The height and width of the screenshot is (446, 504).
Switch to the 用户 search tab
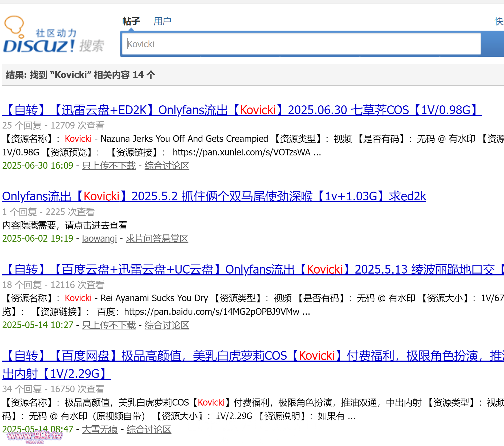(x=162, y=21)
